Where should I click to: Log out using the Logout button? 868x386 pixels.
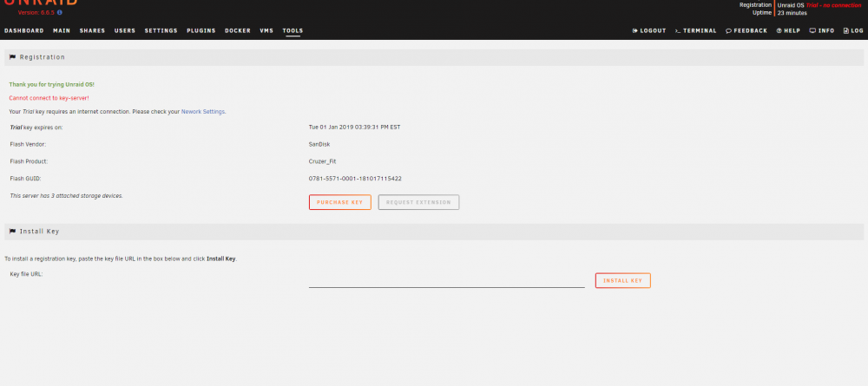point(648,31)
